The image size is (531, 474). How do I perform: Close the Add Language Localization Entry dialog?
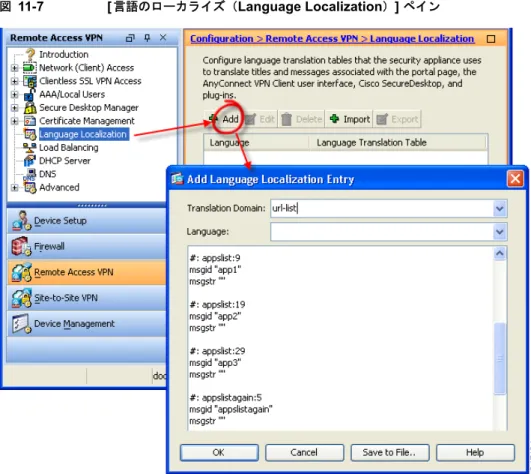[515, 178]
